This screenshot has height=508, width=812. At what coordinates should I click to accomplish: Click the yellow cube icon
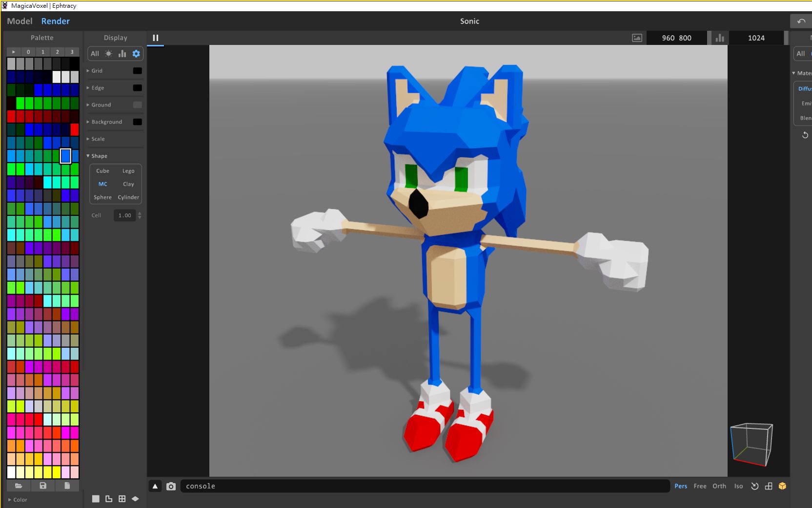782,486
